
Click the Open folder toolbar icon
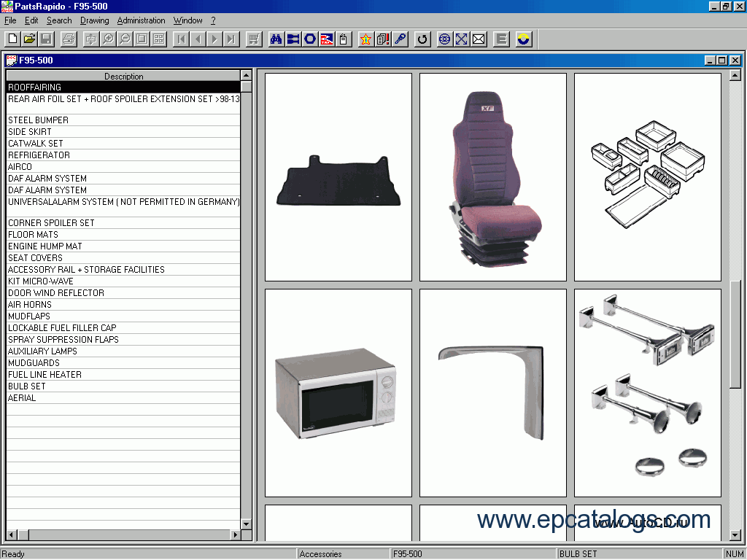[29, 39]
